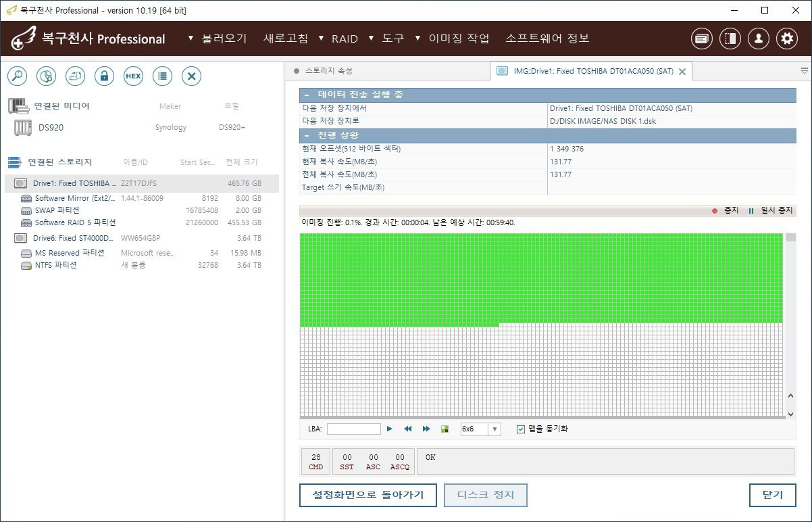Open the HEX viewer icon
This screenshot has height=522, width=812.
pos(133,76)
